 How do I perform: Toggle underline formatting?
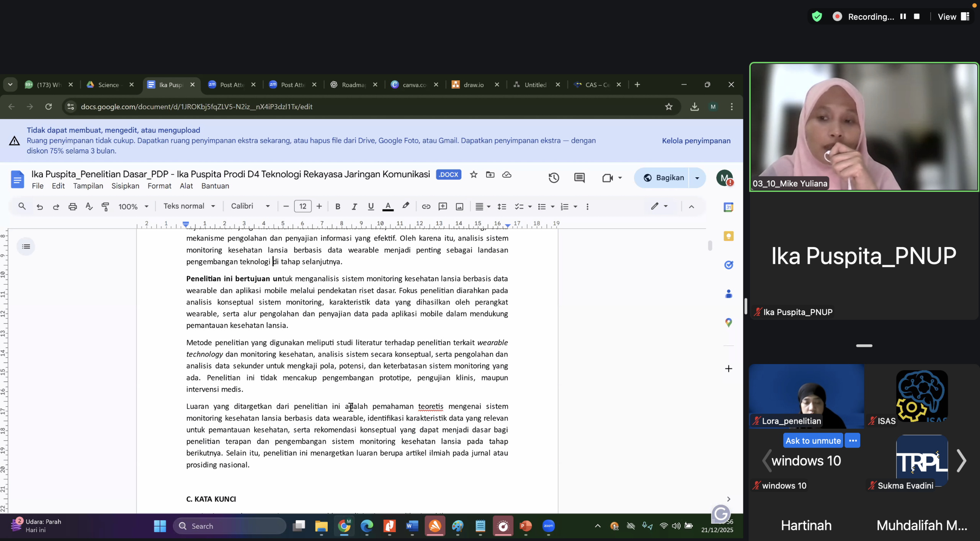(x=371, y=207)
